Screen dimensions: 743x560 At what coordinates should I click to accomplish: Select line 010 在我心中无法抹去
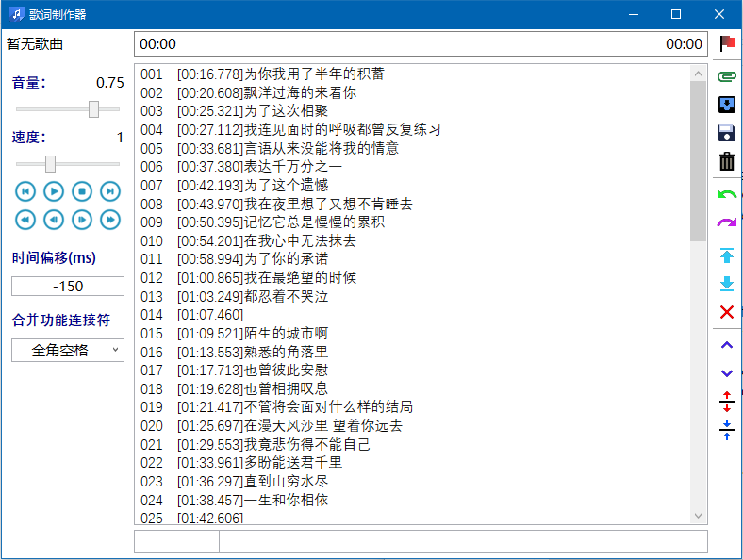coord(412,241)
